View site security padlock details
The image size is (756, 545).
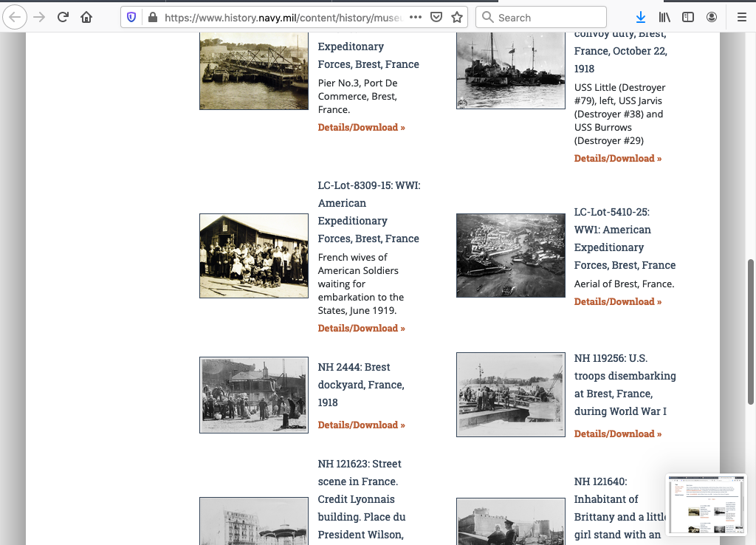click(x=152, y=17)
